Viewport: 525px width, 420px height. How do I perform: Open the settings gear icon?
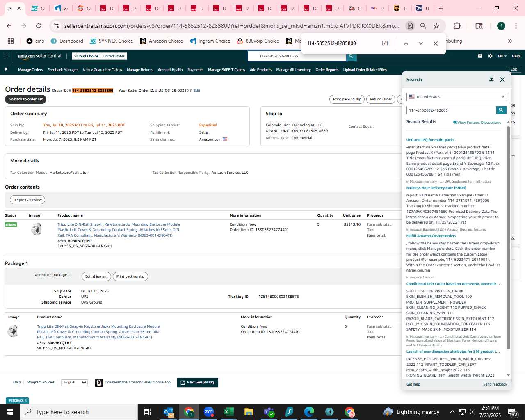490,56
